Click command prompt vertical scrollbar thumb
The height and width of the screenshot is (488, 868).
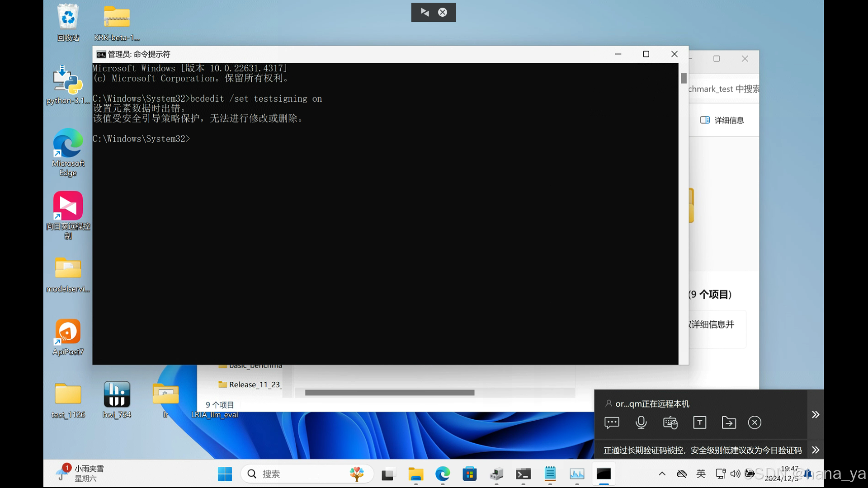pos(684,78)
